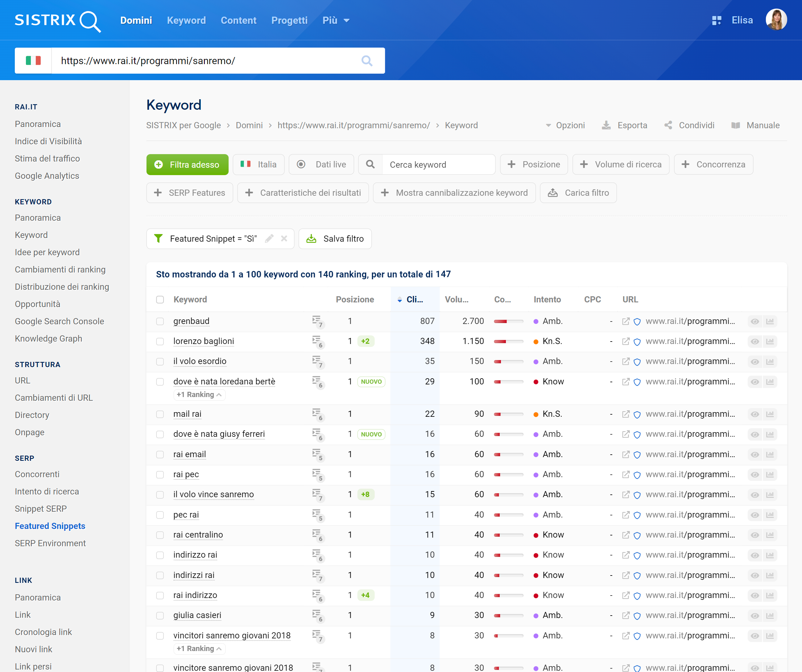The image size is (802, 672).
Task: Open Featured Snippets in the sidebar
Action: pyautogui.click(x=50, y=526)
